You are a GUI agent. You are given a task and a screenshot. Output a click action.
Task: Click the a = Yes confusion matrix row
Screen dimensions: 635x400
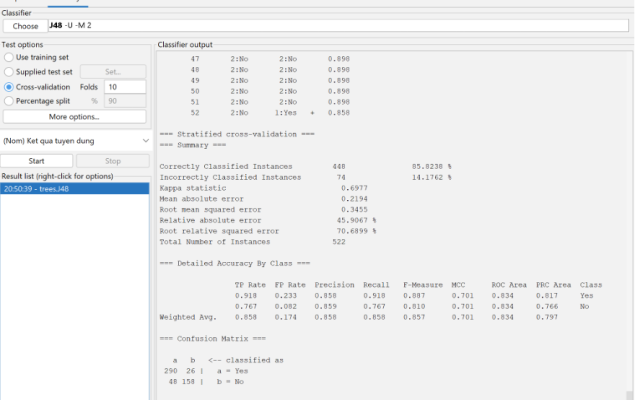click(206, 371)
